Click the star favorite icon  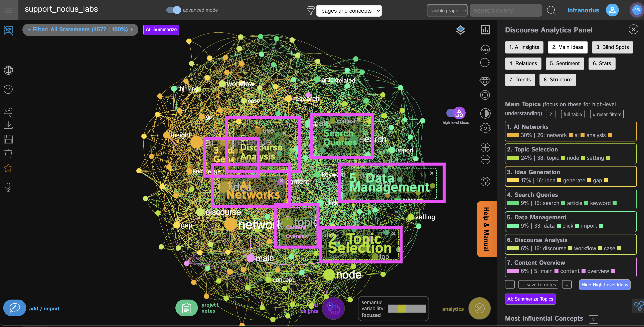coord(8,168)
